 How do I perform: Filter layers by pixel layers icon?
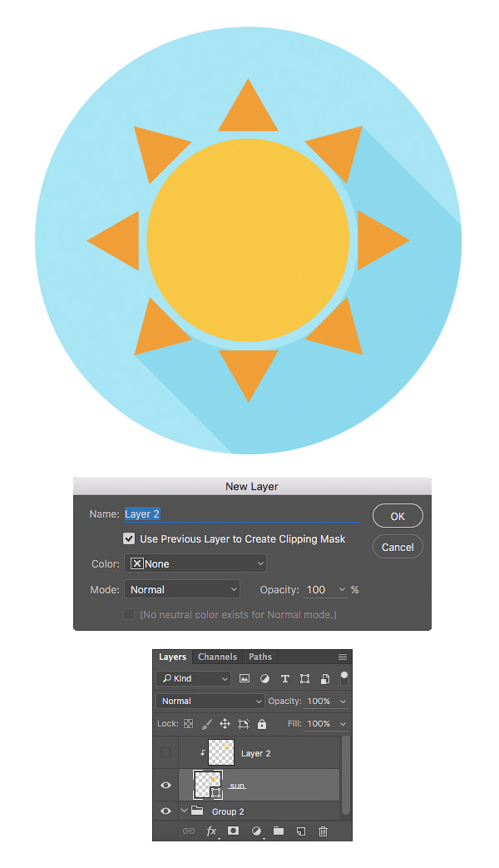(244, 678)
